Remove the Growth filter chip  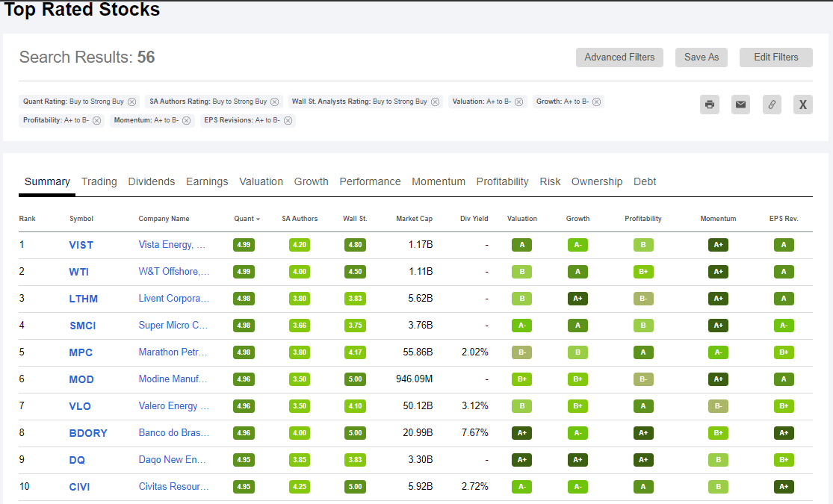[597, 102]
